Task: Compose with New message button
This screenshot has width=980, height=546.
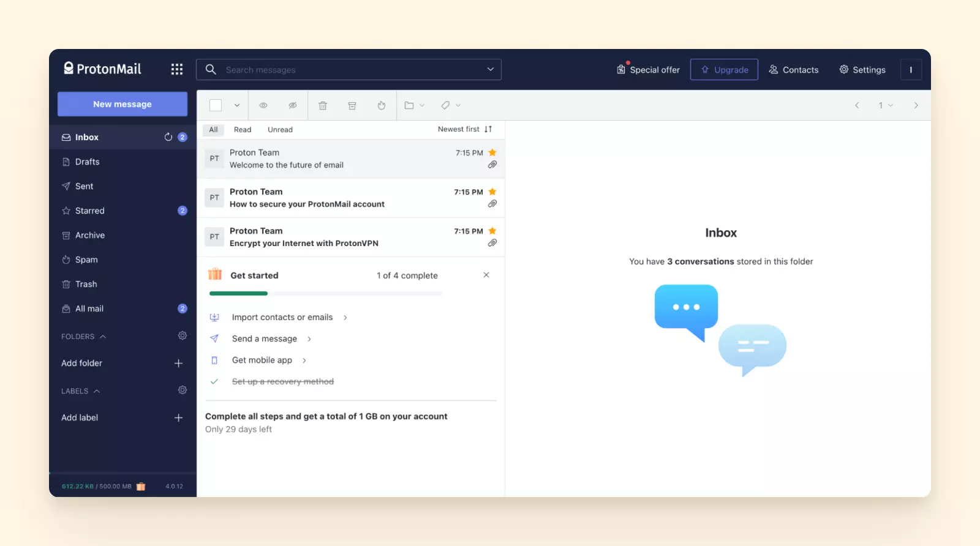Action: click(123, 104)
